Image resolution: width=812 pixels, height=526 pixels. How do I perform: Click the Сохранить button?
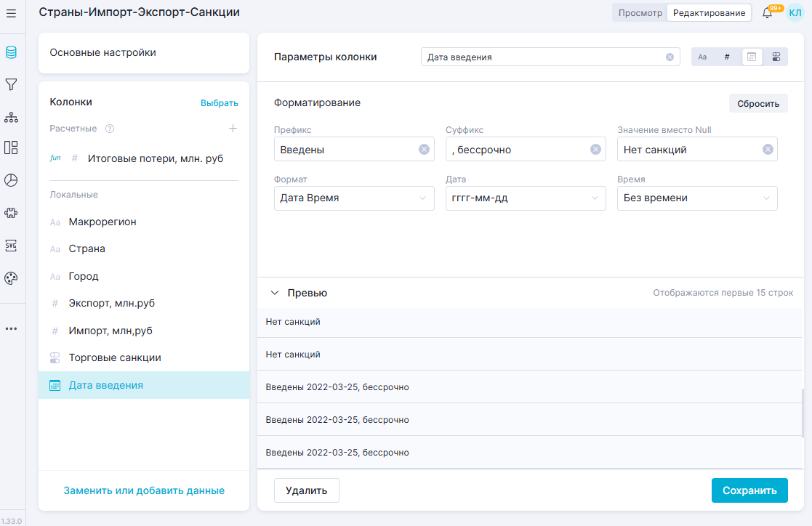pos(749,490)
